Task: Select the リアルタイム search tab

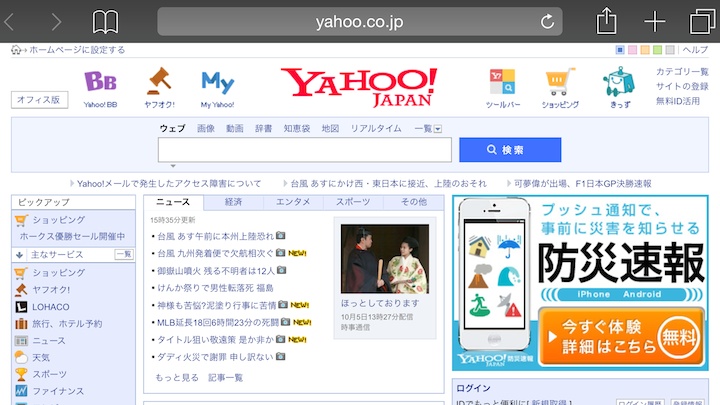Action: click(x=376, y=129)
